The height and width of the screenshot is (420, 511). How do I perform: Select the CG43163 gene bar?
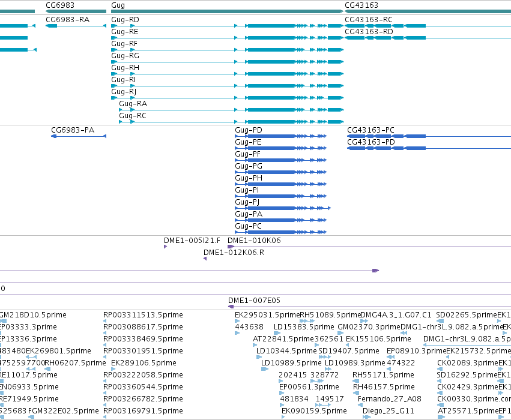[428, 11]
